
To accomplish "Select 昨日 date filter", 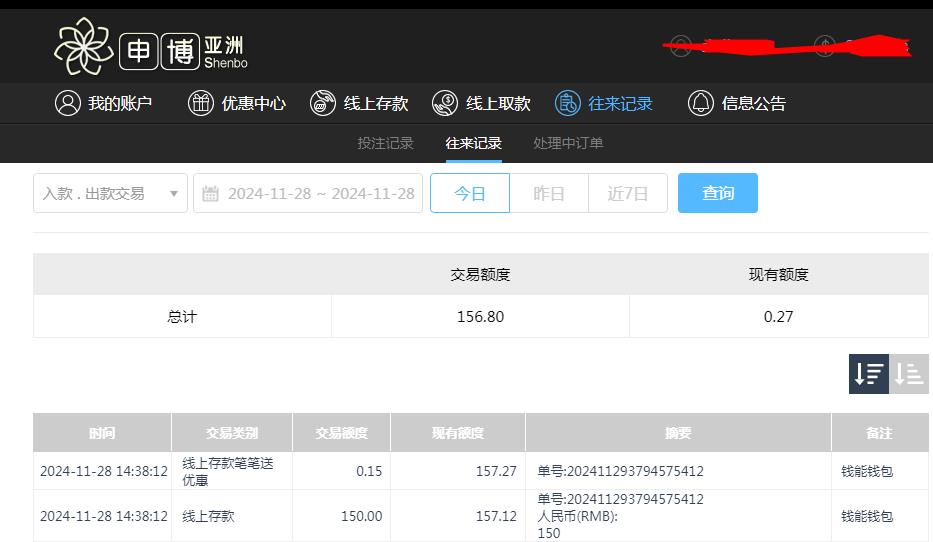I will pos(549,193).
